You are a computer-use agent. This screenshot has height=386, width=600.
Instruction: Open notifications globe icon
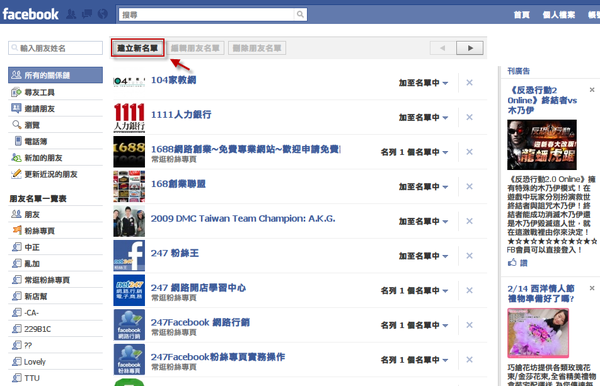103,14
